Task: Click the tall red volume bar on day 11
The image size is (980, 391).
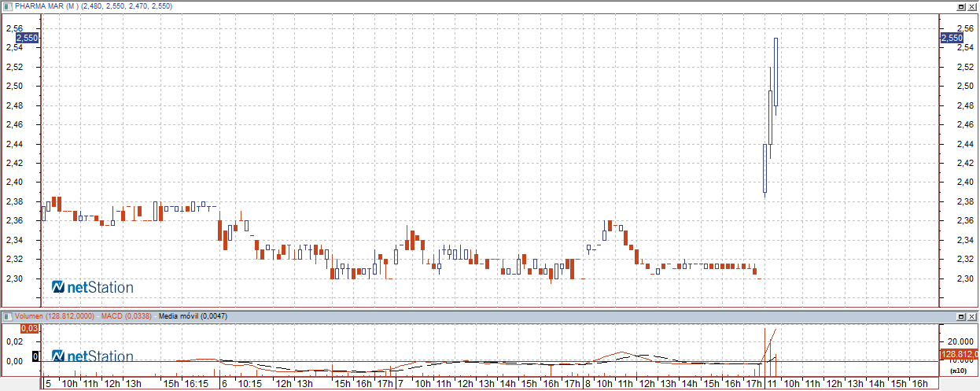Action: pyautogui.click(x=764, y=352)
